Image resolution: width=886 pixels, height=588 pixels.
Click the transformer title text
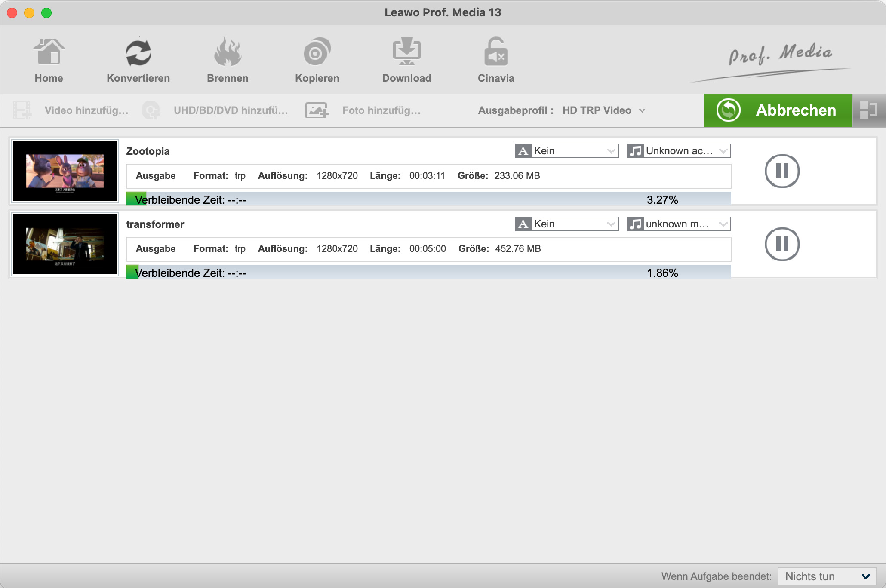[155, 224]
